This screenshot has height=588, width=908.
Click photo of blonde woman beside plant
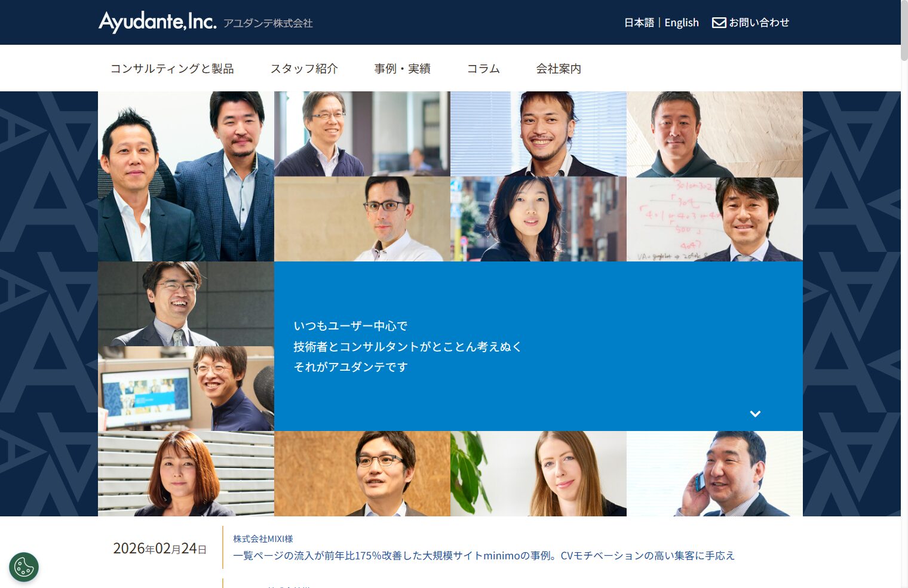pyautogui.click(x=538, y=473)
